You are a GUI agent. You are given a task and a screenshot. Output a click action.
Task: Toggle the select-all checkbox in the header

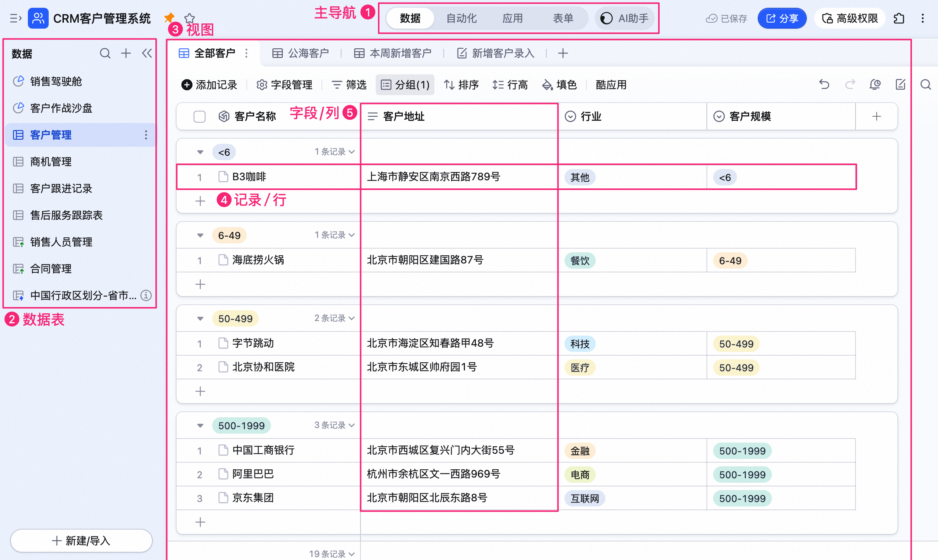[199, 116]
